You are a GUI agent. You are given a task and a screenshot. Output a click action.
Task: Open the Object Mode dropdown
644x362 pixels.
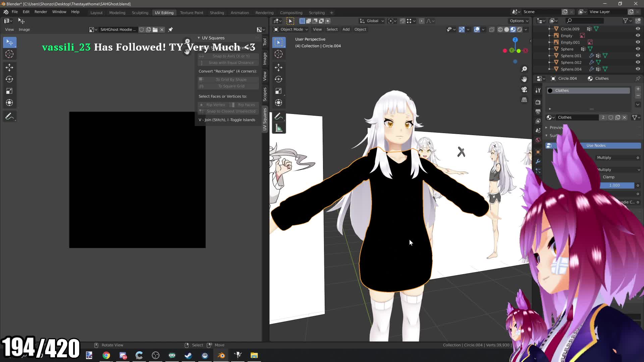pos(291,29)
